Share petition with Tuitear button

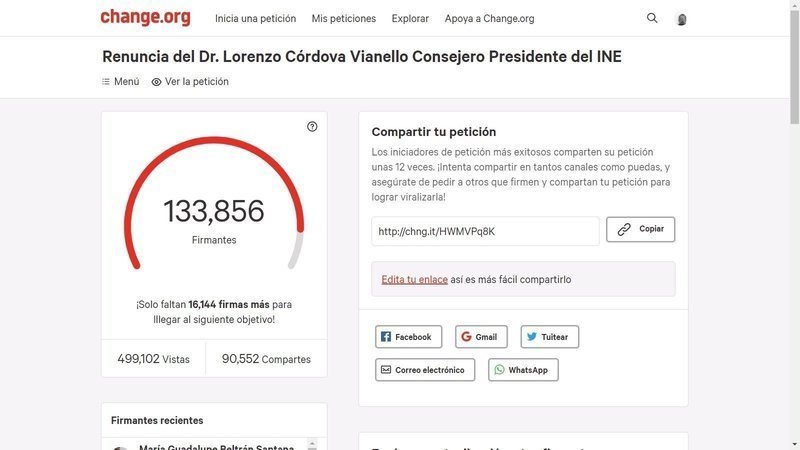coord(549,337)
